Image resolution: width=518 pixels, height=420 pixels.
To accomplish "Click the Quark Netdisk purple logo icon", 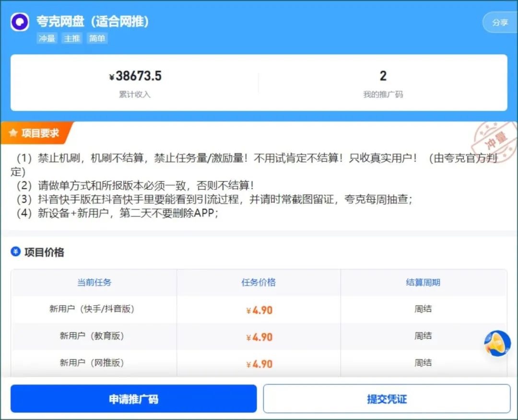I will (20, 22).
